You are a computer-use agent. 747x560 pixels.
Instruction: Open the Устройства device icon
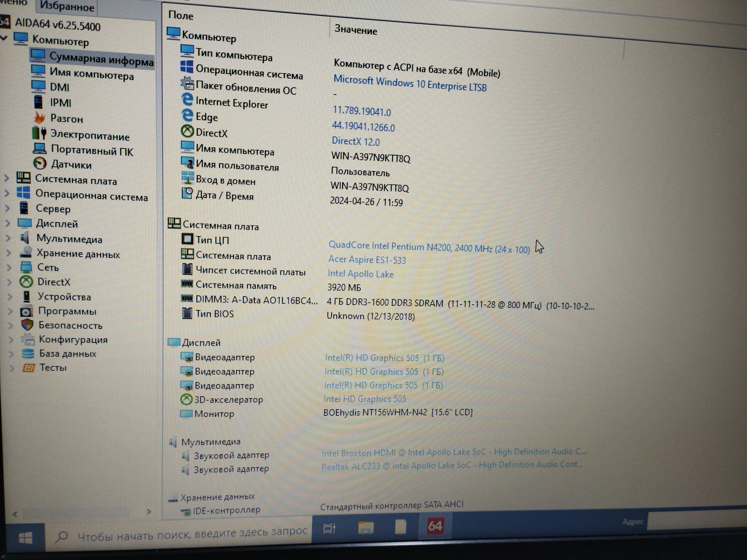(x=26, y=296)
